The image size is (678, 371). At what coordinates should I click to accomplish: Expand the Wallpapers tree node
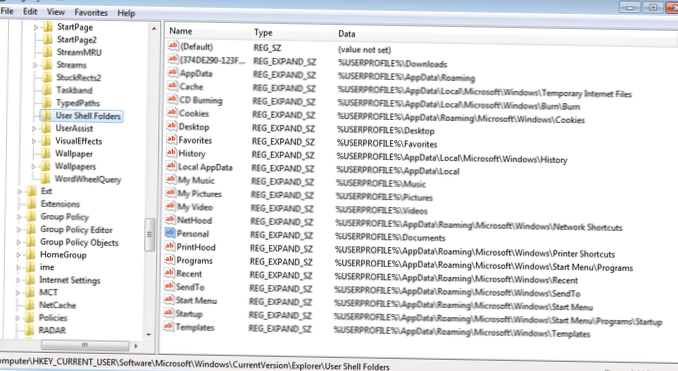pyautogui.click(x=34, y=166)
